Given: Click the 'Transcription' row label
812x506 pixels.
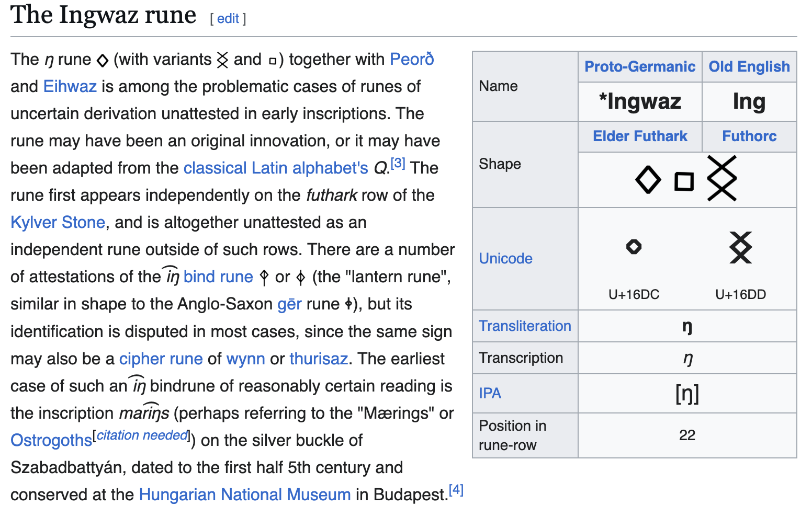Looking at the screenshot, I should click(521, 358).
